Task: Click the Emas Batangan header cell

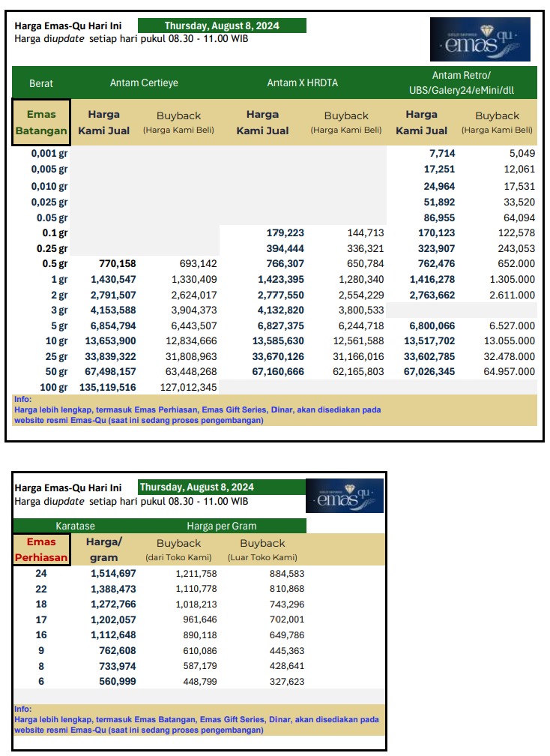Action: [41, 122]
